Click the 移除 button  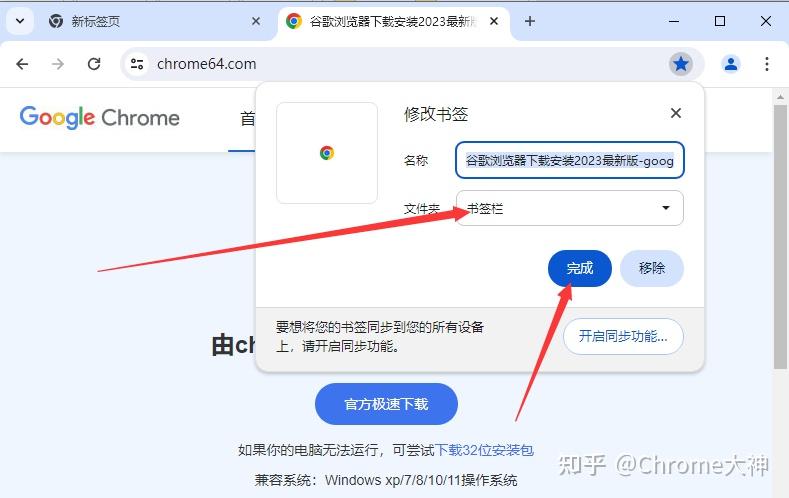point(652,268)
